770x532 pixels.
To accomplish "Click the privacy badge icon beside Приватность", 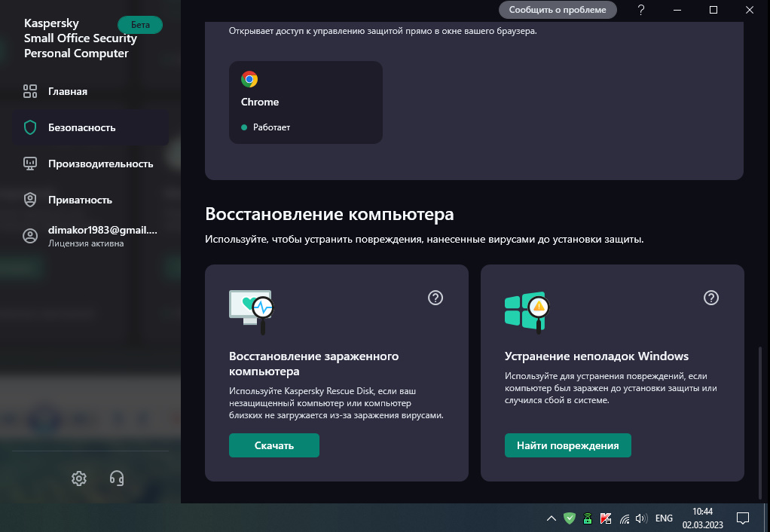I will click(30, 200).
